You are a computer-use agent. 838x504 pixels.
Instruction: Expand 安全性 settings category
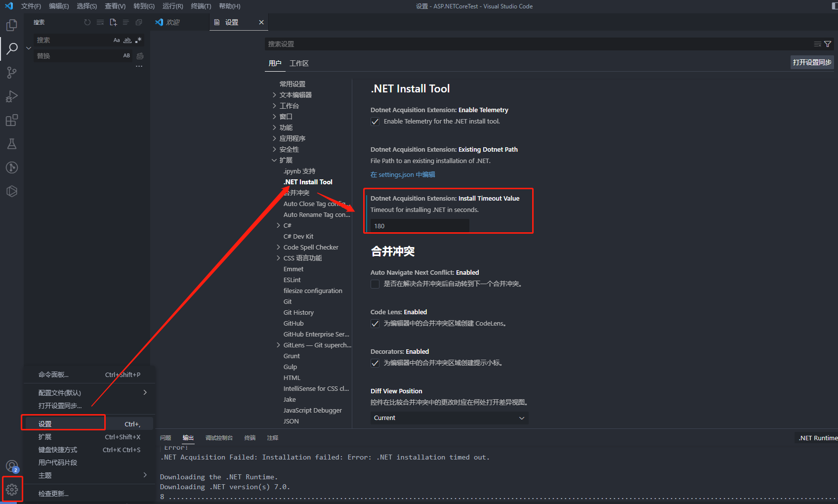[274, 149]
